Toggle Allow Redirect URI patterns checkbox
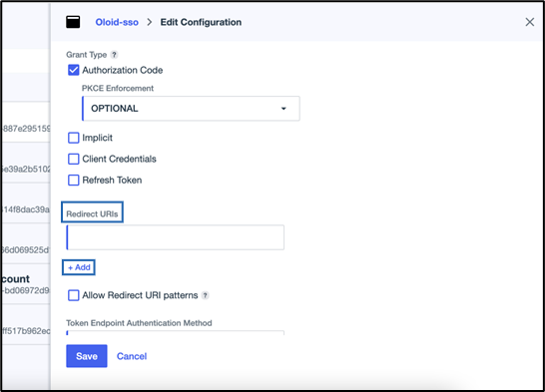Viewport: 545px width, 392px height. [x=73, y=295]
